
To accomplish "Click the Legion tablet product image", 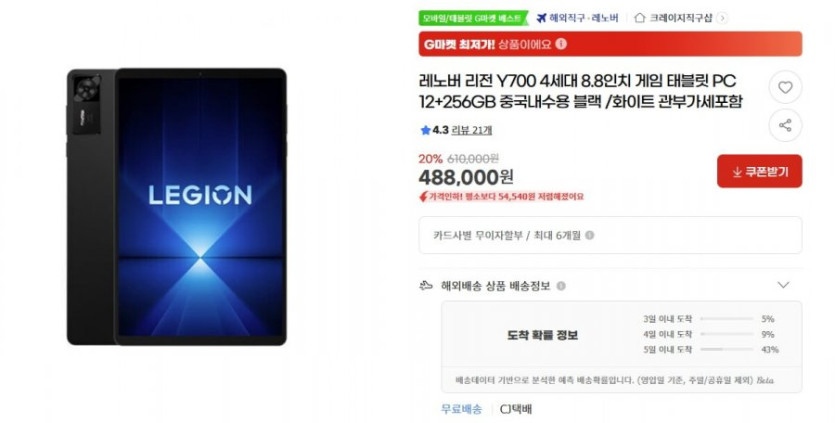I will tap(177, 207).
